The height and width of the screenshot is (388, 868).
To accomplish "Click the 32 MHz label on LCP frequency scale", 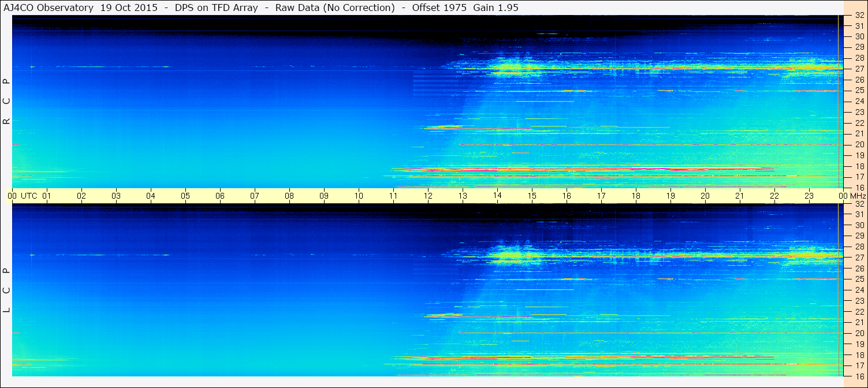I will click(x=859, y=204).
